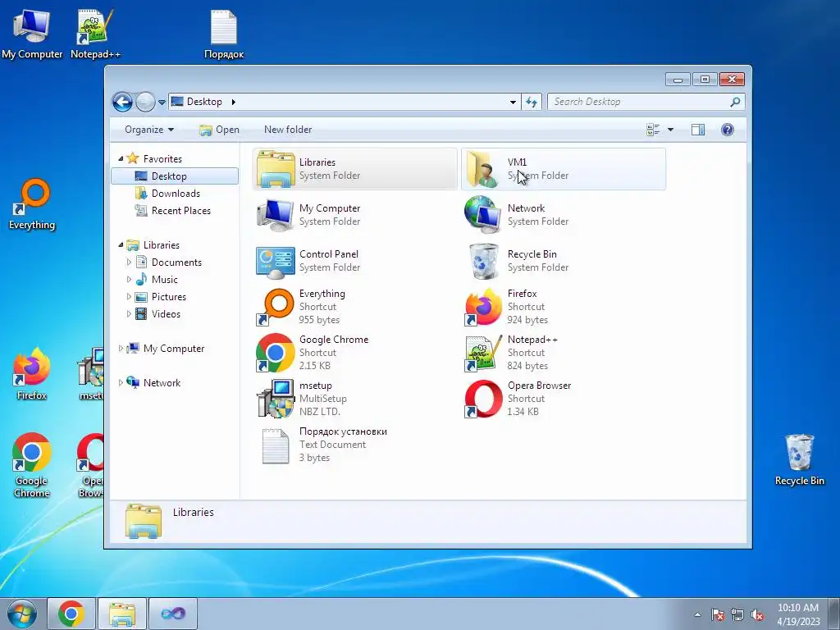
Task: Select Pictures library in sidebar
Action: pyautogui.click(x=168, y=297)
